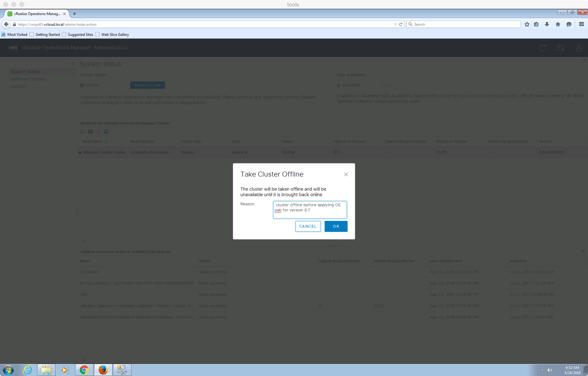Image resolution: width=588 pixels, height=376 pixels.
Task: Click into the Reason text field
Action: (x=310, y=210)
